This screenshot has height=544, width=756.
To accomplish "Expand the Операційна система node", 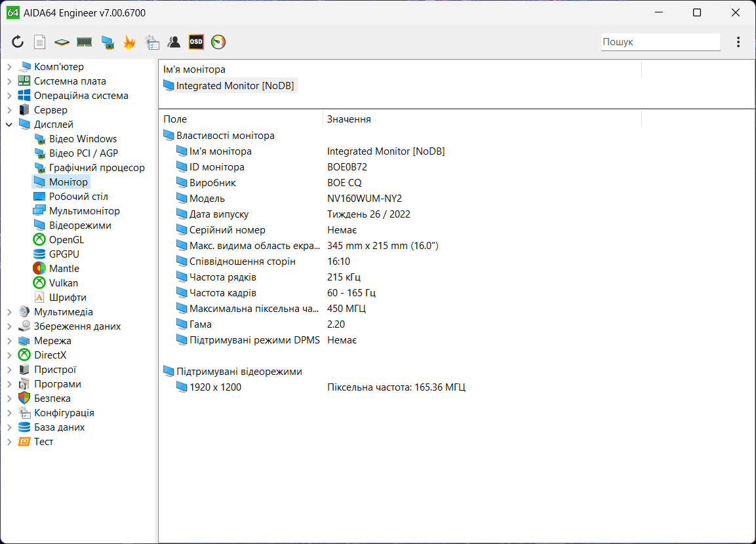I will [9, 96].
